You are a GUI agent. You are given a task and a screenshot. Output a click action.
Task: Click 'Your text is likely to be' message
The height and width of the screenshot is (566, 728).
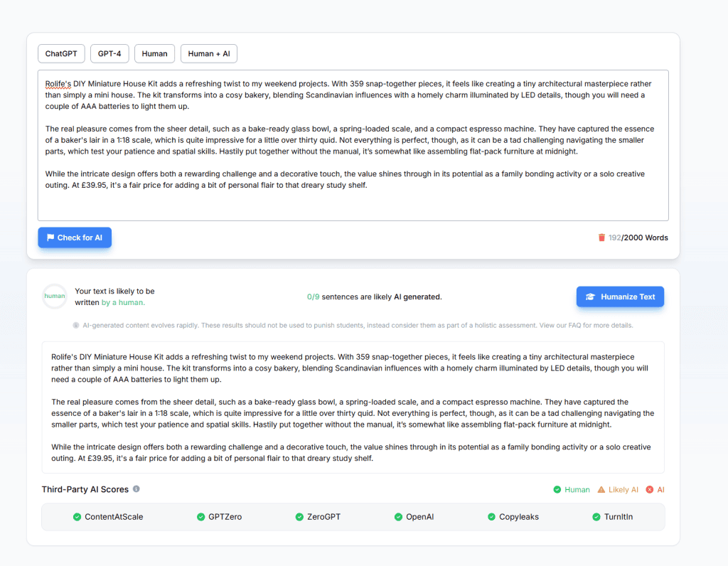tap(114, 291)
